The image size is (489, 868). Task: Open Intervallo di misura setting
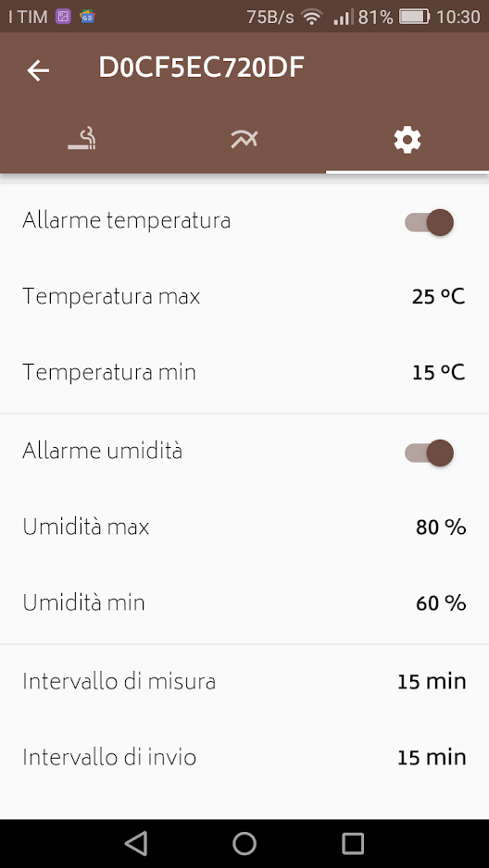click(x=244, y=681)
